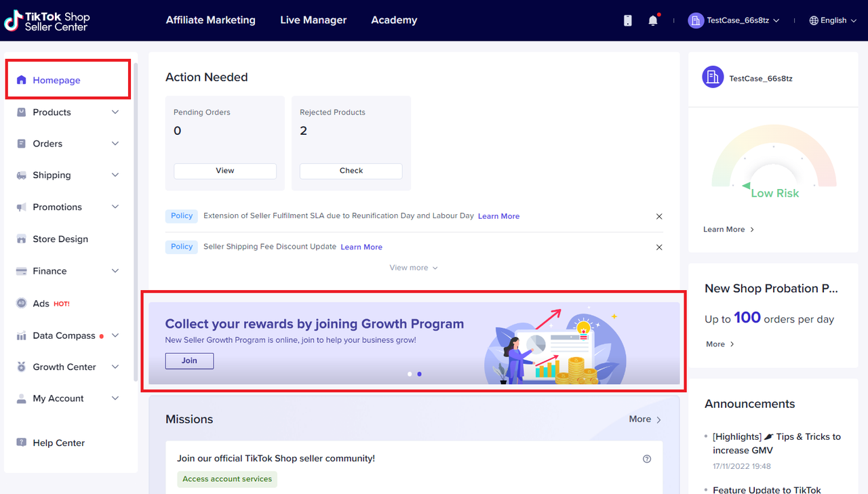The width and height of the screenshot is (868, 494).
Task: Select the first banner carousel dot
Action: pos(410,374)
